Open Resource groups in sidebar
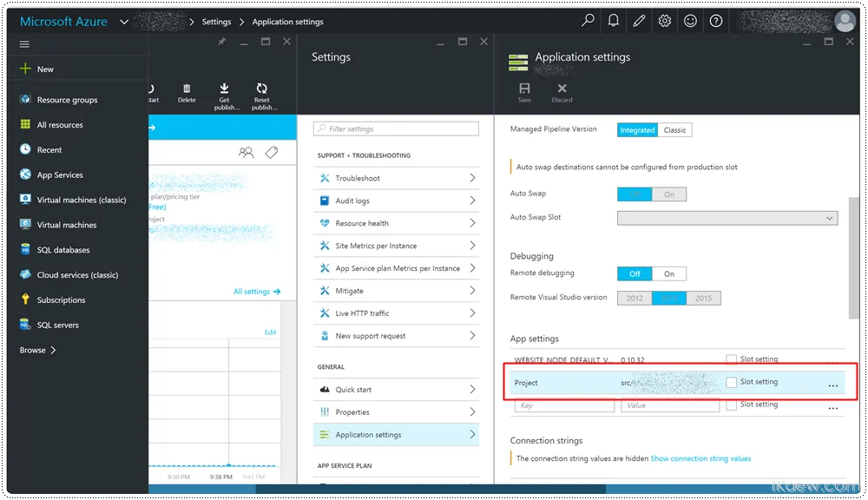 (67, 100)
